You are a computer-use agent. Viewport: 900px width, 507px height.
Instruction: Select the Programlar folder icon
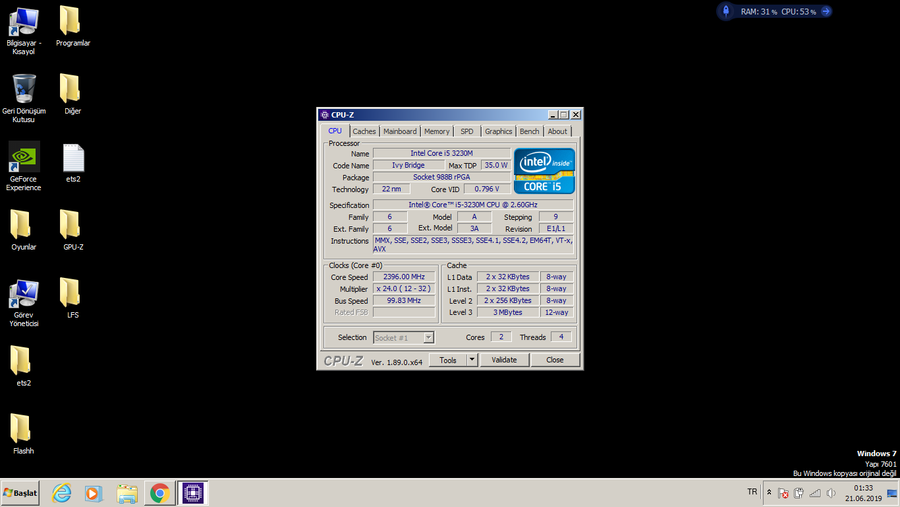click(70, 21)
